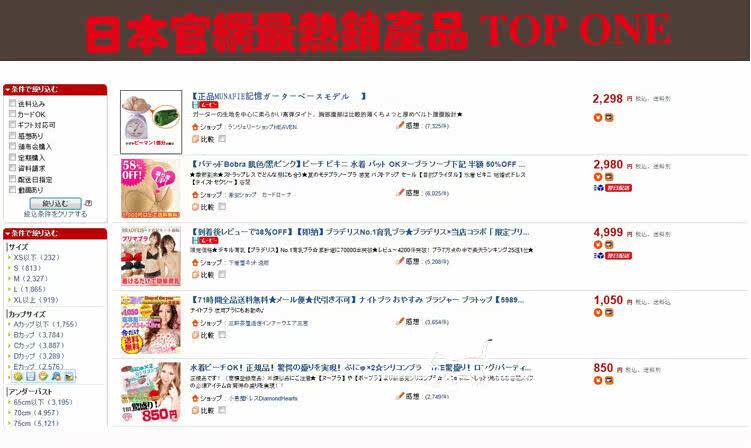
Task: Select the XS以下 (232) size filter
Action: tap(36, 257)
